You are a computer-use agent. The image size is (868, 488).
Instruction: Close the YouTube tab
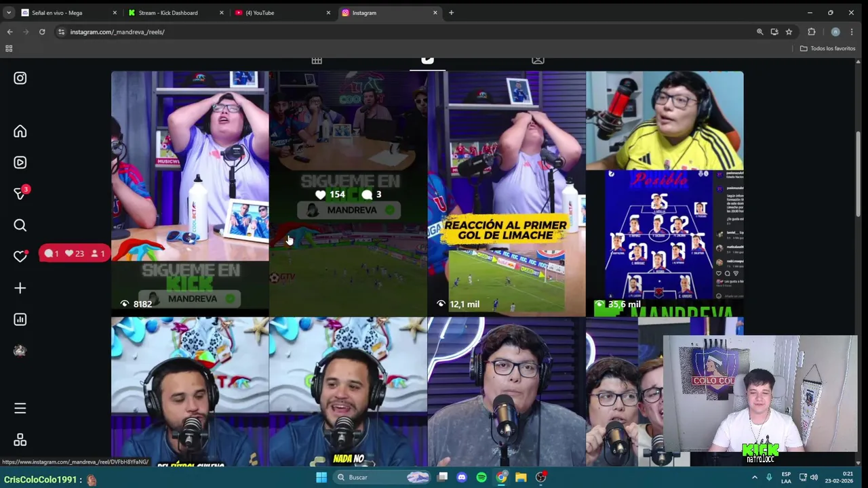(328, 13)
